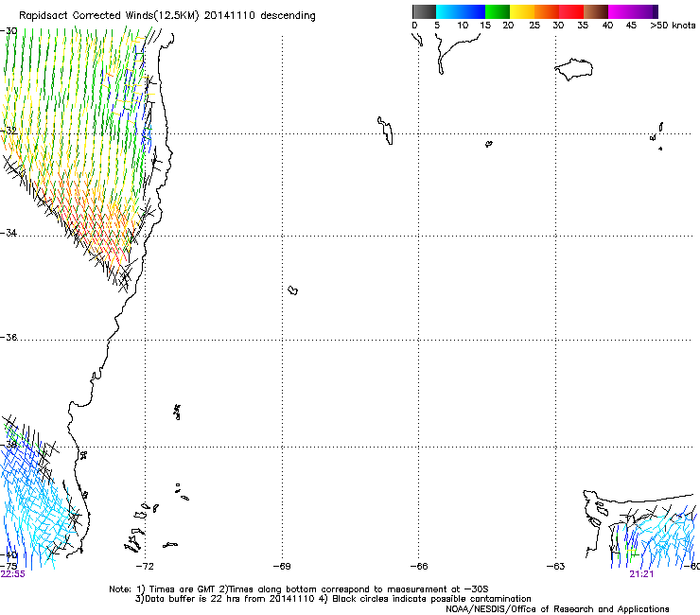Click the '5' legend scale label
Image resolution: width=700 pixels, height=615 pixels.
tap(437, 26)
